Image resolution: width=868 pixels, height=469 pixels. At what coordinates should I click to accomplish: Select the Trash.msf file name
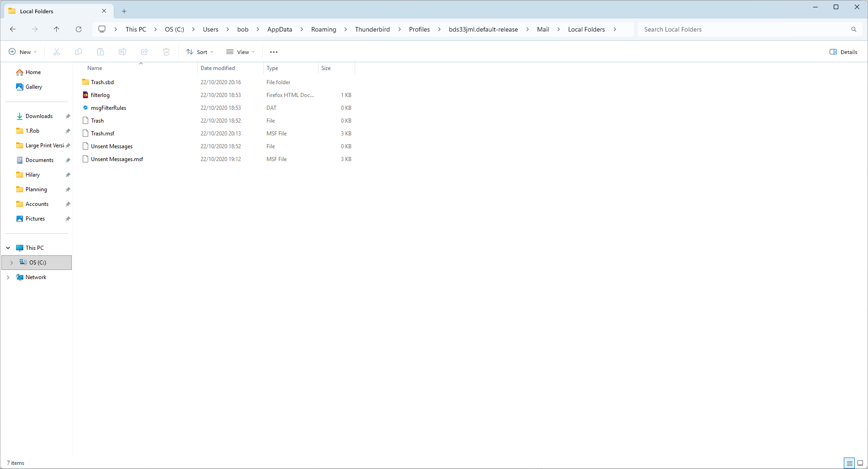tap(102, 134)
